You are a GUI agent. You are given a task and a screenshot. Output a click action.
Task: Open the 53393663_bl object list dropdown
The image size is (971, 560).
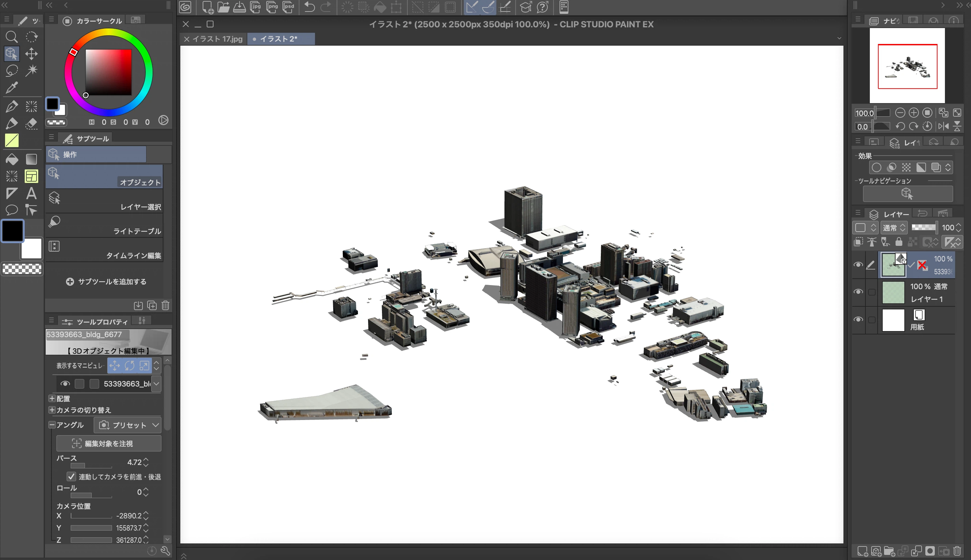pyautogui.click(x=156, y=383)
